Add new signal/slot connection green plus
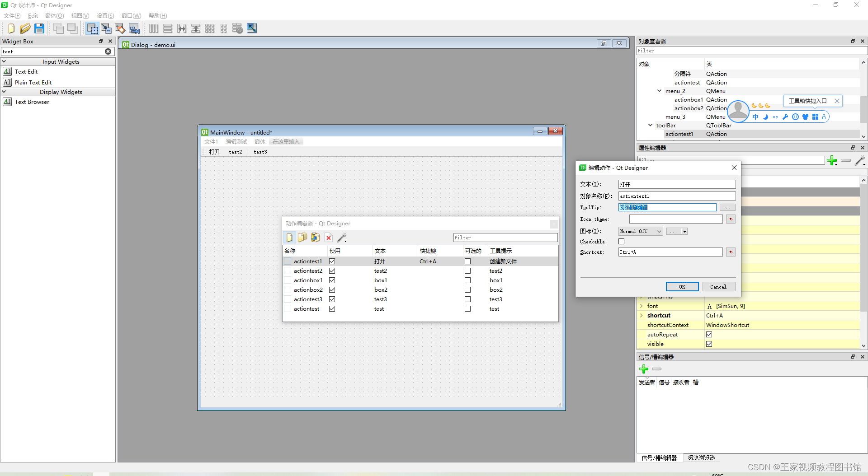This screenshot has width=868, height=476. pos(644,369)
